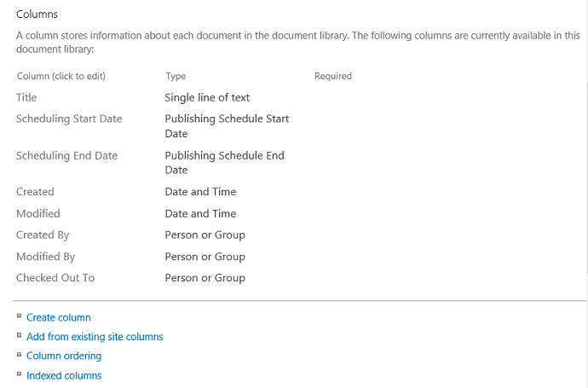Click the Type column header

pos(176,76)
